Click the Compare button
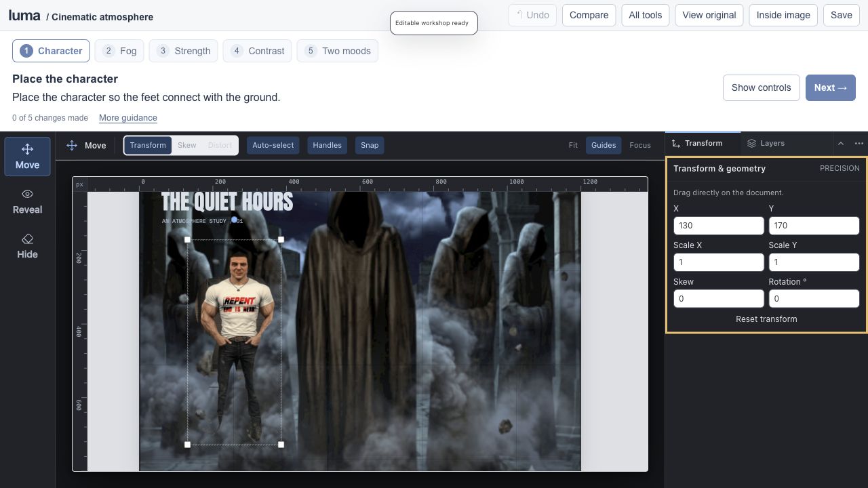Viewport: 868px width, 488px height. [x=589, y=15]
